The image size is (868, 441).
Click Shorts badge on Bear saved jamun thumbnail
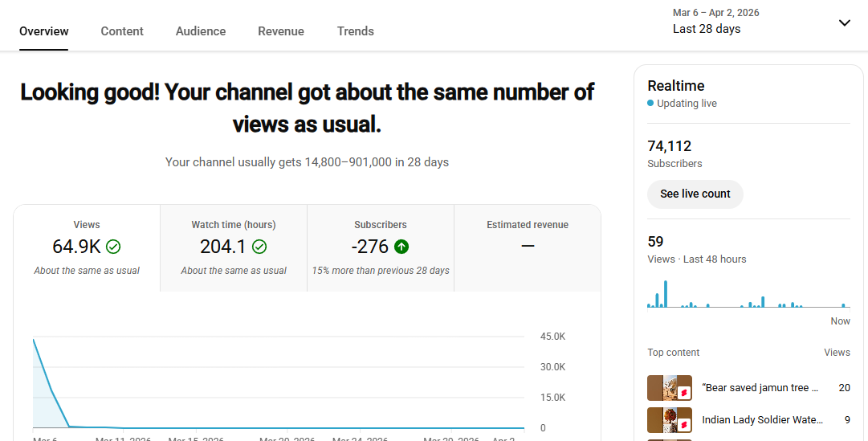point(683,394)
